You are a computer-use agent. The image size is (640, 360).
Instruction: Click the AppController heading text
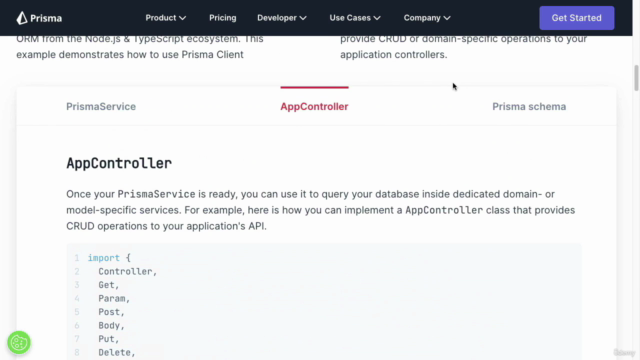[x=119, y=163]
